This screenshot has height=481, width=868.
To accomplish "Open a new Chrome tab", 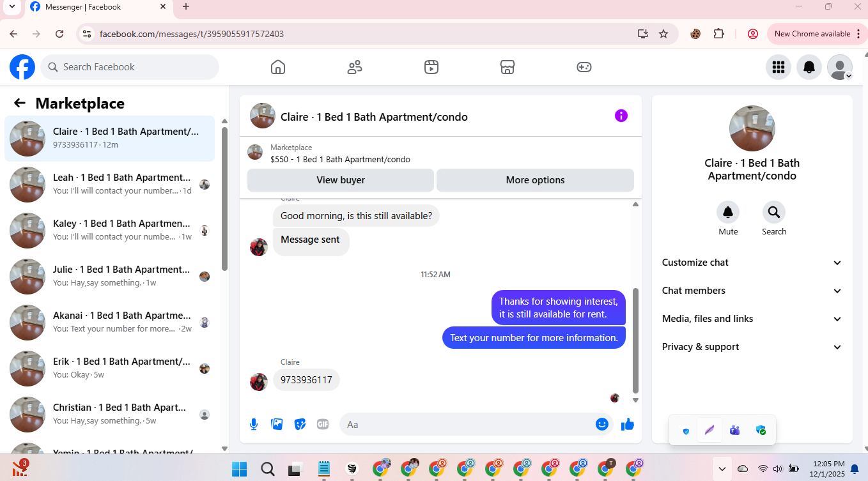I will pyautogui.click(x=186, y=7).
